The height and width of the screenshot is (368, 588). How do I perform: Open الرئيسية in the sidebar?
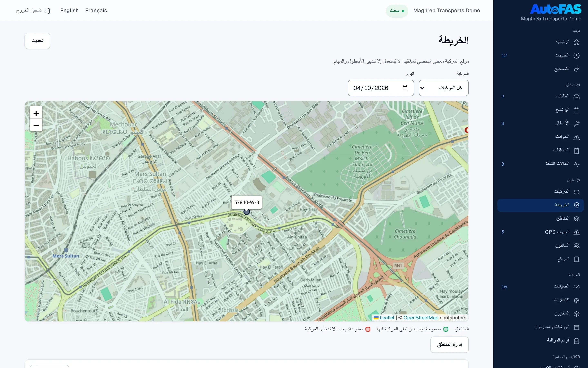pyautogui.click(x=540, y=42)
